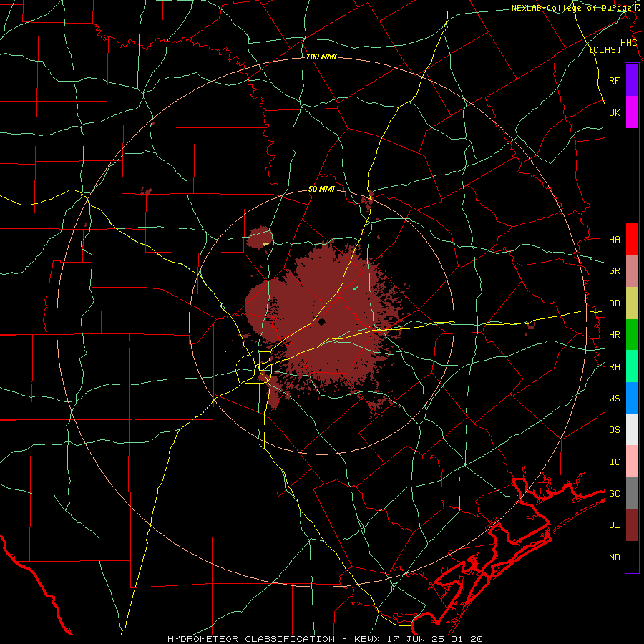The height and width of the screenshot is (644, 644).
Task: Select the BI dark red legend swatch
Action: tap(632, 525)
